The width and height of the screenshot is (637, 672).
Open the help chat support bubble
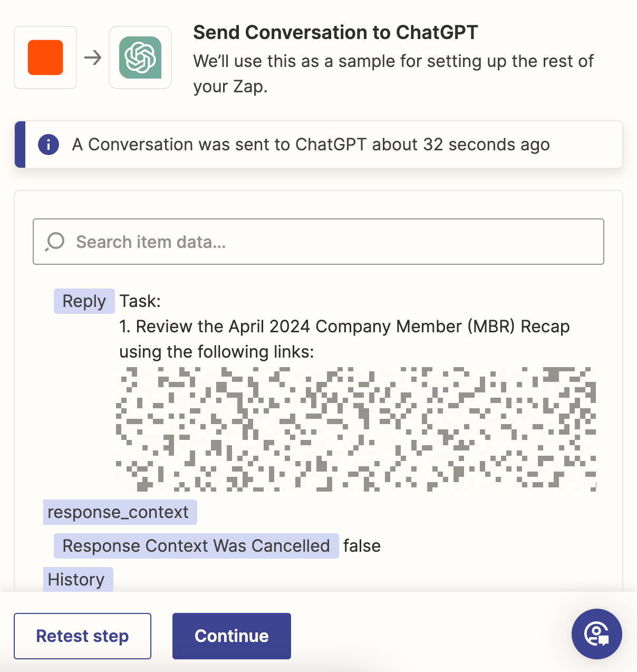click(597, 634)
